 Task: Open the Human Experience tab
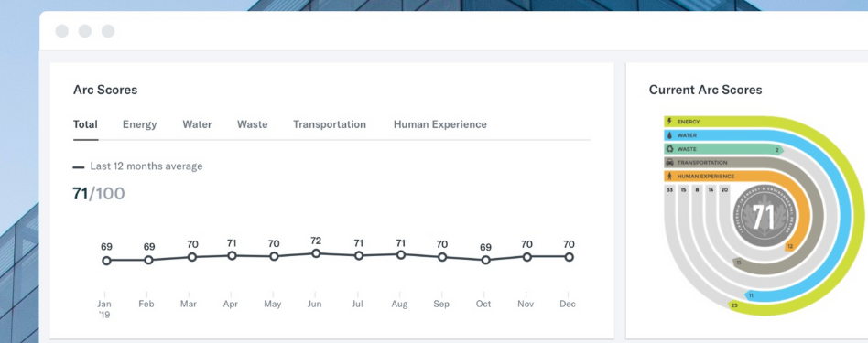[440, 124]
